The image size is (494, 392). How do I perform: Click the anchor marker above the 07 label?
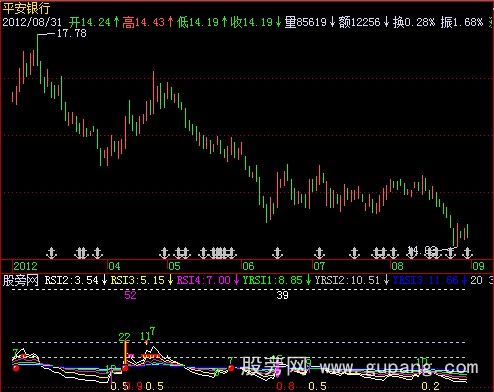[x=320, y=253]
